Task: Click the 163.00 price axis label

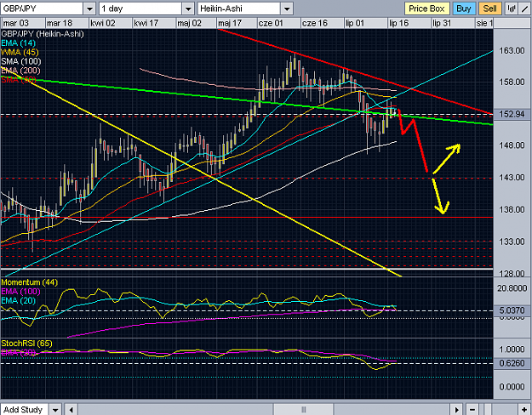Action: point(512,50)
